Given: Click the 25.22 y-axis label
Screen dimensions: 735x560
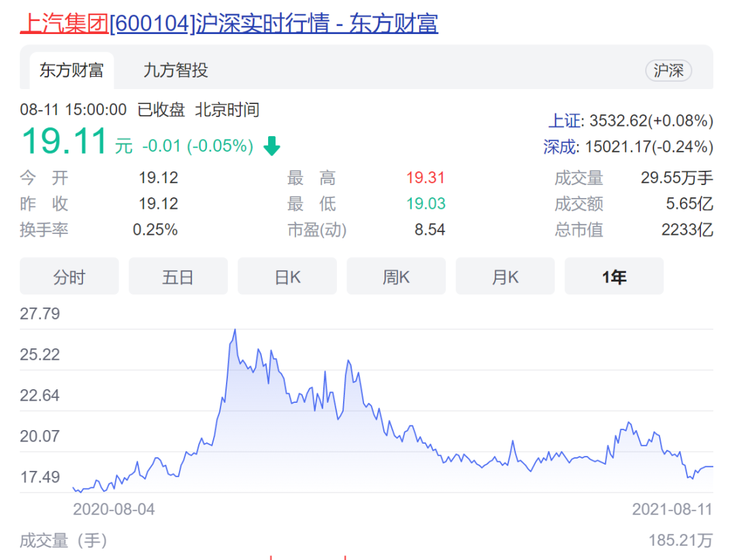Looking at the screenshot, I should point(40,355).
